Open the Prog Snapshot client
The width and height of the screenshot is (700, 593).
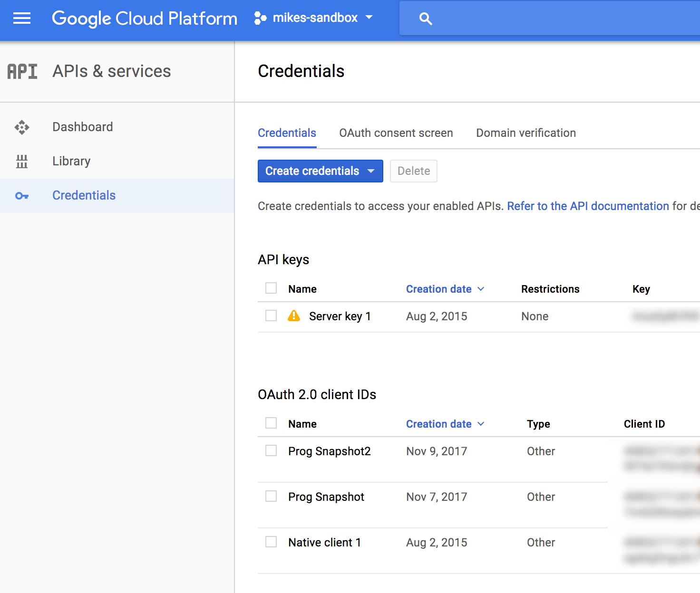pos(326,497)
